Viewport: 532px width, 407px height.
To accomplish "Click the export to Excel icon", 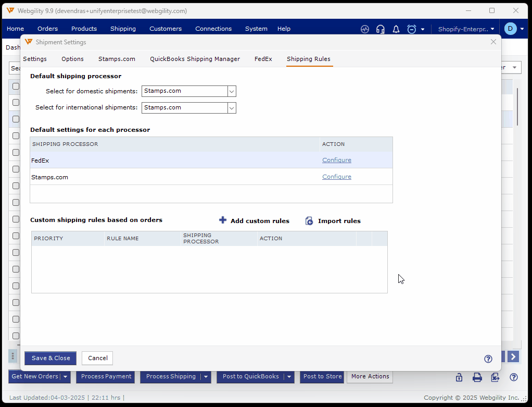I will pos(496,377).
